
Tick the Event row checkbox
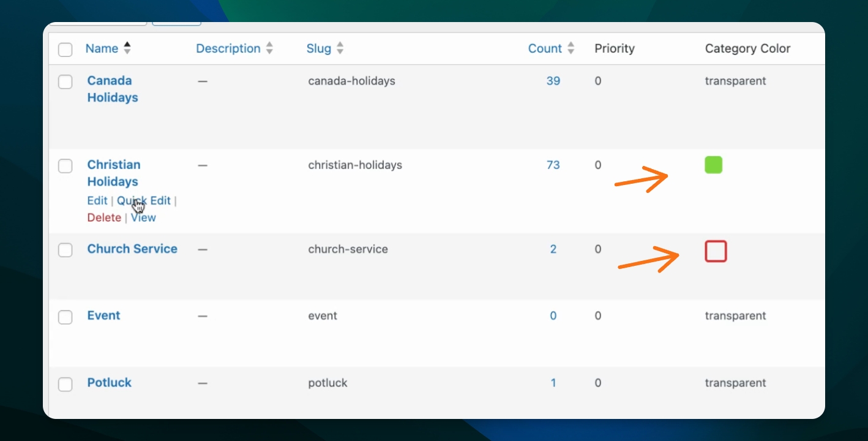65,317
